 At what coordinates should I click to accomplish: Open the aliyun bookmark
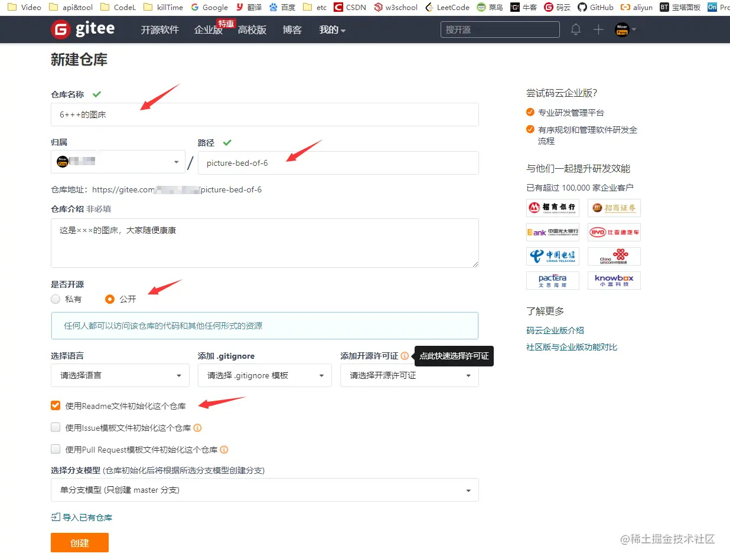(637, 8)
